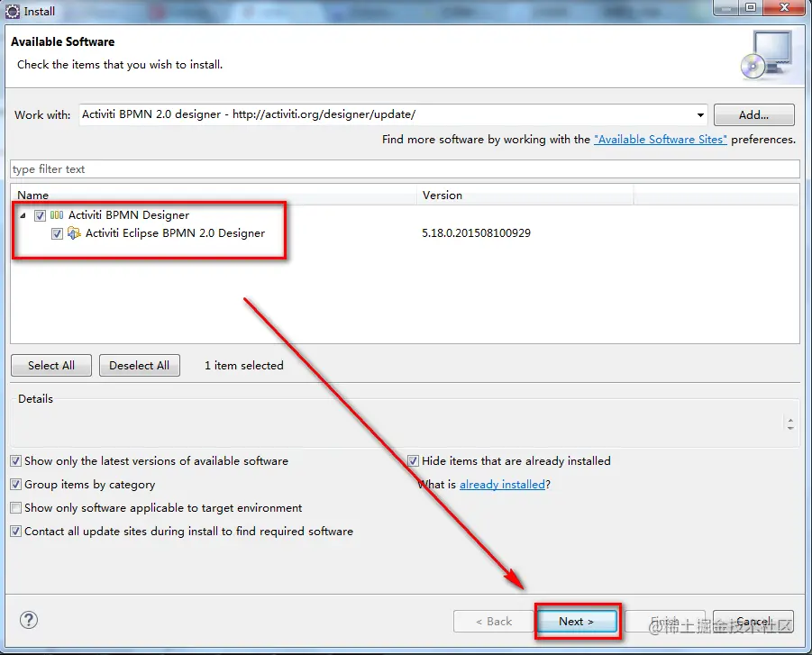The width and height of the screenshot is (812, 655).
Task: Click the Add... button
Action: pos(753,115)
